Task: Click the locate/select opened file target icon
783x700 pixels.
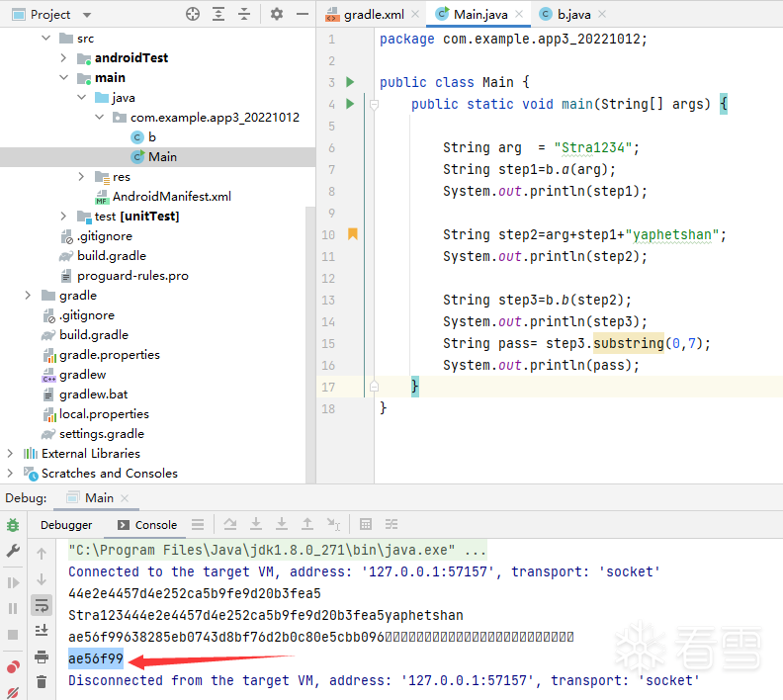Action: (x=192, y=14)
